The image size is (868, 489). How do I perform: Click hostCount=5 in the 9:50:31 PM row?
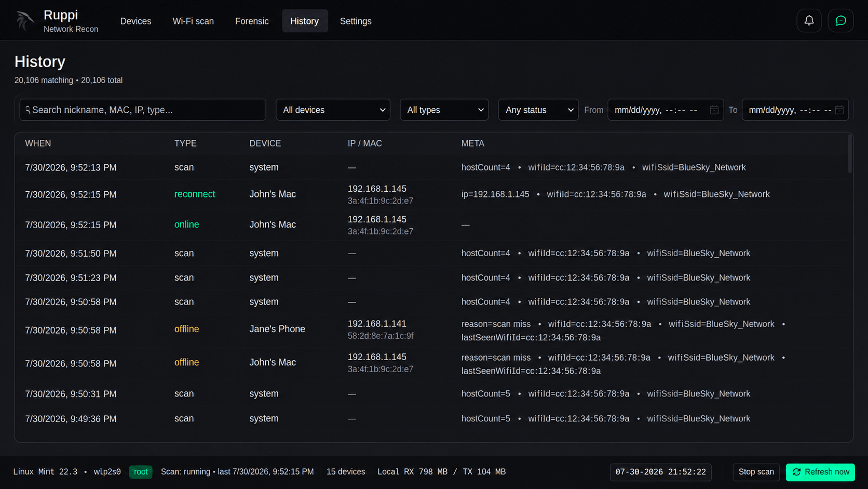click(486, 393)
